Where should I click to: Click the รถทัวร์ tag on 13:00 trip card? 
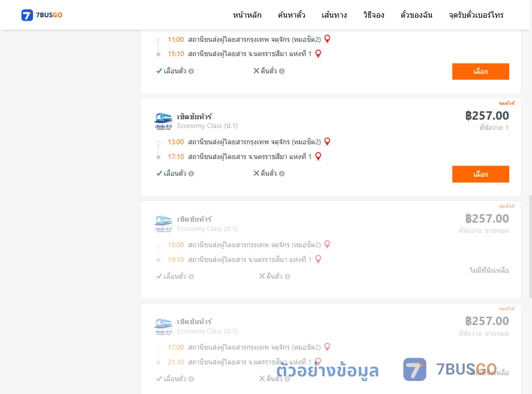coord(506,103)
